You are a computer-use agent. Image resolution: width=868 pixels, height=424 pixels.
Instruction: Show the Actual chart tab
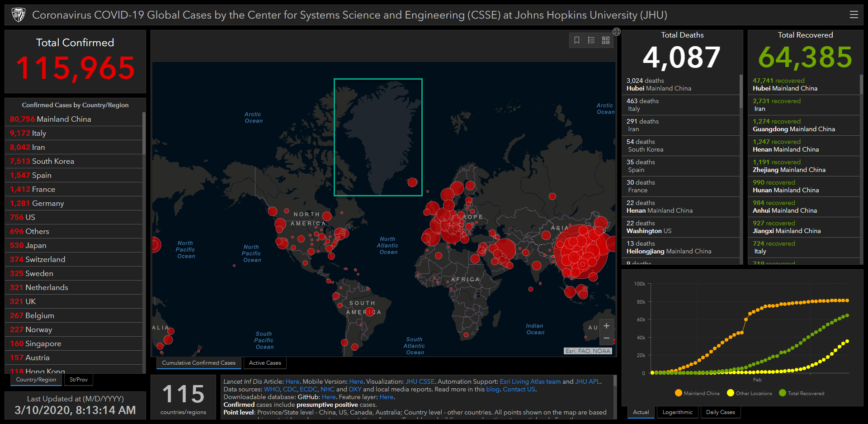[x=641, y=412]
